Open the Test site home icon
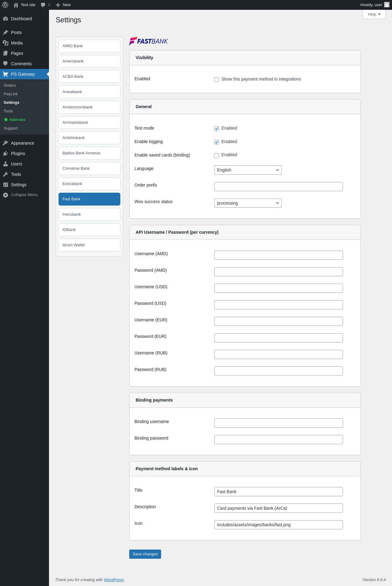The image size is (392, 586). click(x=16, y=5)
